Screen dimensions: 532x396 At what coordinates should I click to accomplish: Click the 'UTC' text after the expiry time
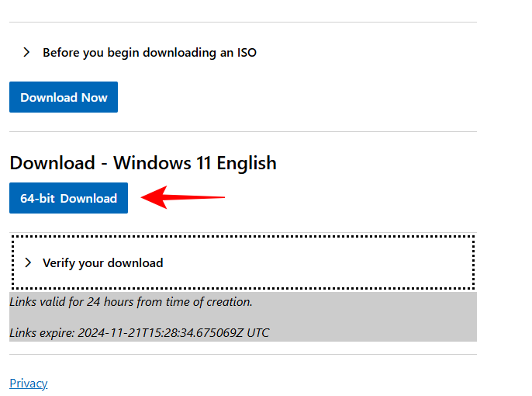[x=257, y=333]
